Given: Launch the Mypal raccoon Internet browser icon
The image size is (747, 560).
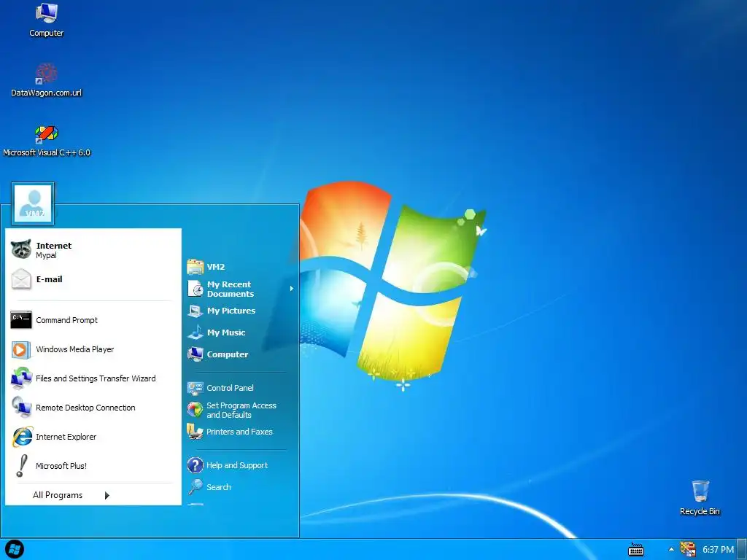Looking at the screenshot, I should pos(21,249).
